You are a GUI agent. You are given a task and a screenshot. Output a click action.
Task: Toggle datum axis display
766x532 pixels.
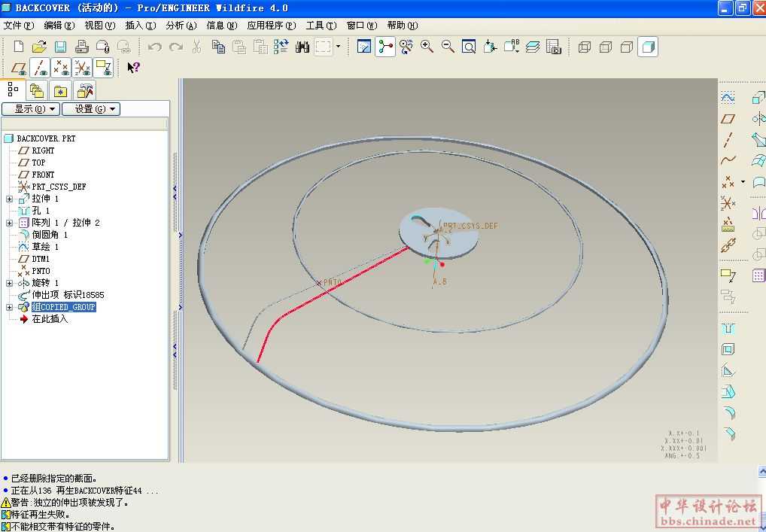[x=40, y=68]
